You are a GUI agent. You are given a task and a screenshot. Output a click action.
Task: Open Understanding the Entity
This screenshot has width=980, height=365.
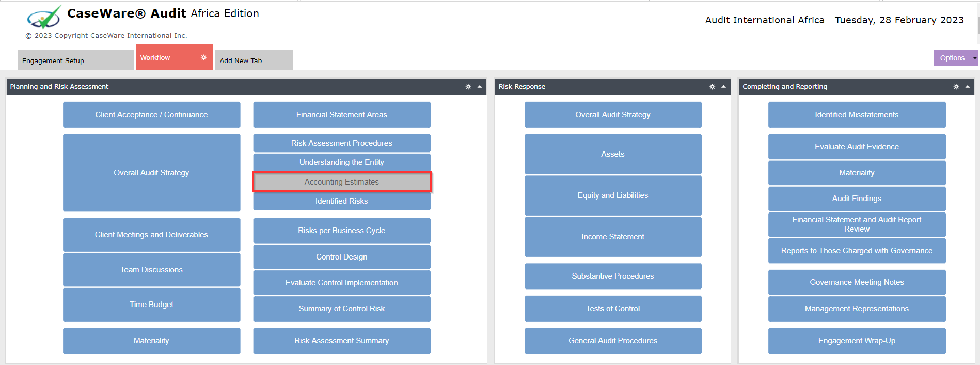(x=342, y=162)
